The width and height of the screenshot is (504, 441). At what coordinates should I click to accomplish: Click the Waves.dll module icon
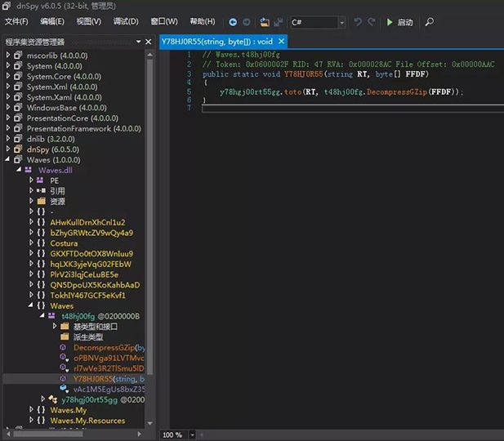click(x=29, y=170)
